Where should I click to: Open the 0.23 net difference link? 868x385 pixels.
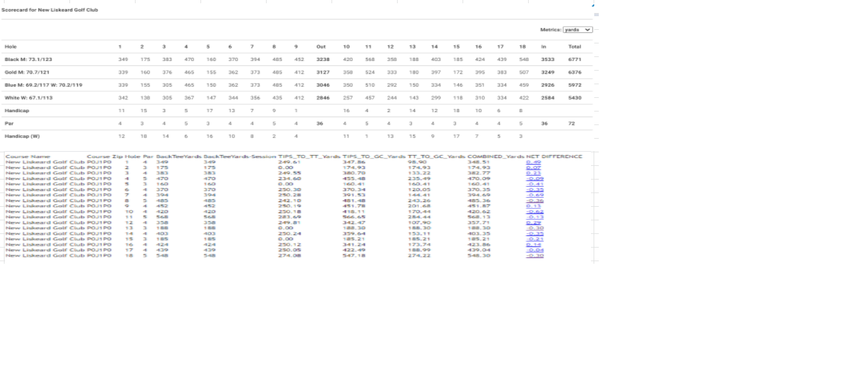point(533,173)
